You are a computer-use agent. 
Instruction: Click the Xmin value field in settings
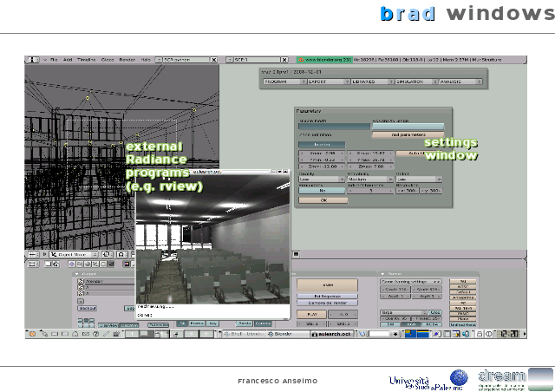pyautogui.click(x=323, y=152)
